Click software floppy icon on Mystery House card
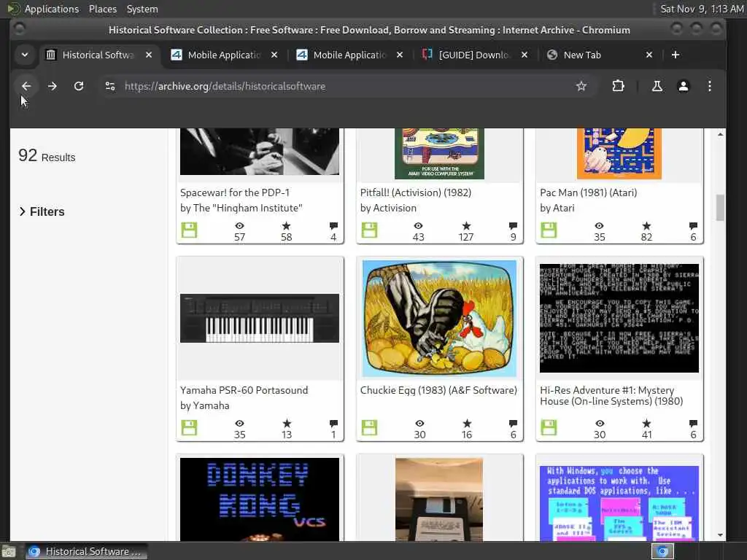The width and height of the screenshot is (747, 560). click(x=549, y=427)
